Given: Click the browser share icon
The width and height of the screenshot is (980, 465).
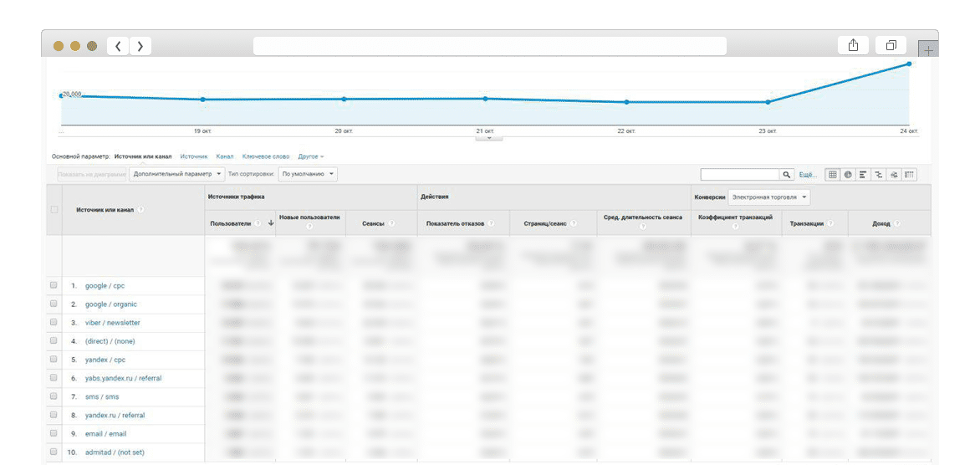Looking at the screenshot, I should pos(853,46).
